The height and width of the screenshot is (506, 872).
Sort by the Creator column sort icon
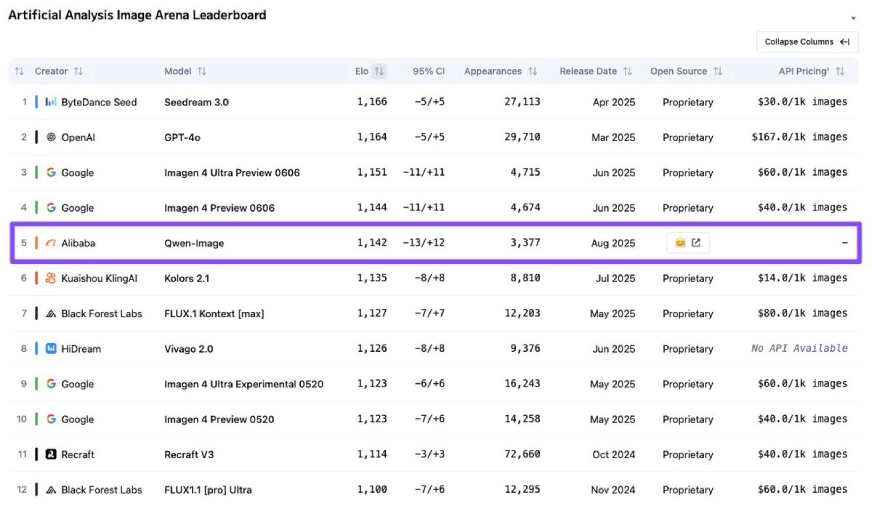(78, 71)
